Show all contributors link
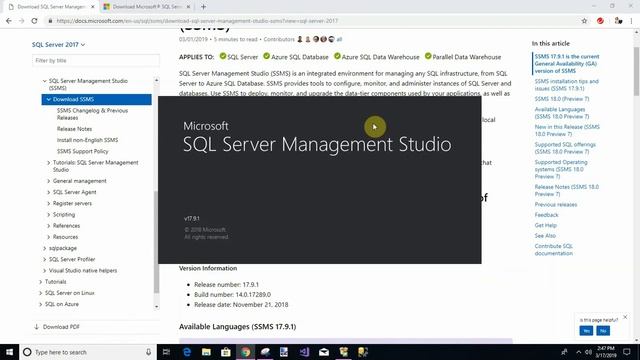 339,39
